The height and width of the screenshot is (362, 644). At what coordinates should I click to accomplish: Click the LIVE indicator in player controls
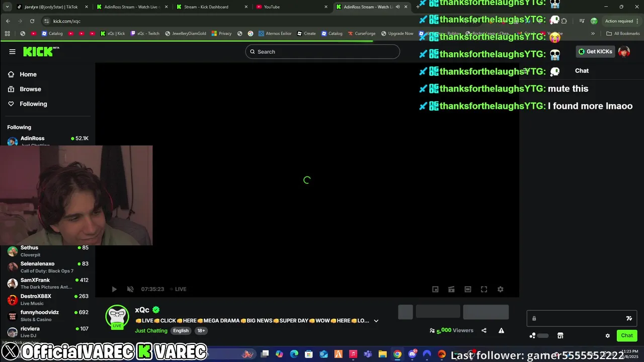tap(178, 289)
